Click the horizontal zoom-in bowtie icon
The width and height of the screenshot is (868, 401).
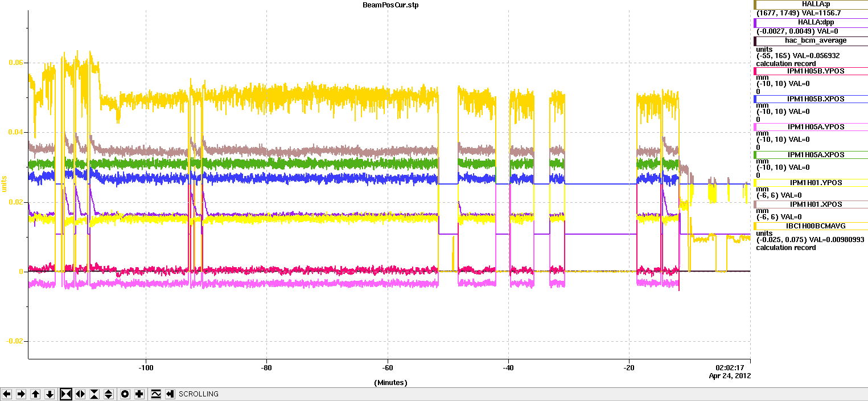click(x=66, y=394)
